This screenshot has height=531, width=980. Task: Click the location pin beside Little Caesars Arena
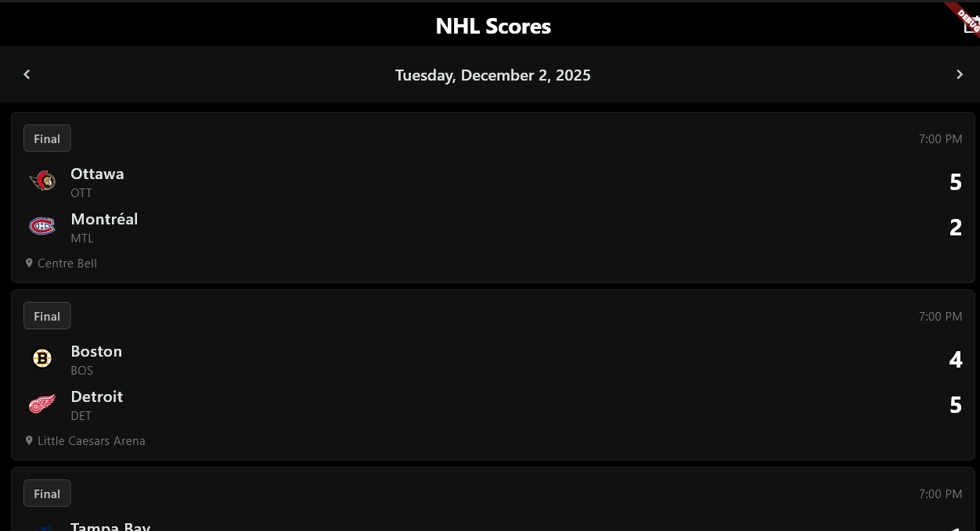[29, 440]
